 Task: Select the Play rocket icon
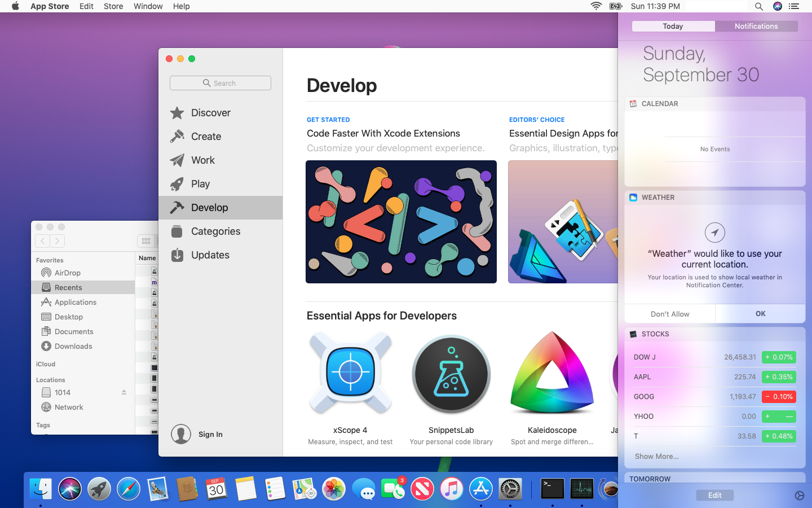coord(177,184)
